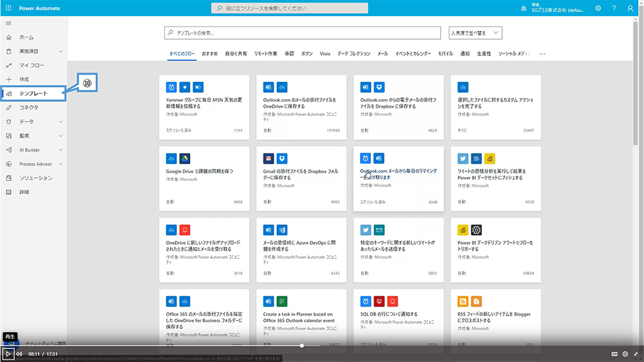Click Planner icon on Create a task card
Image resolution: width=644 pixels, height=362 pixels.
pyautogui.click(x=282, y=301)
